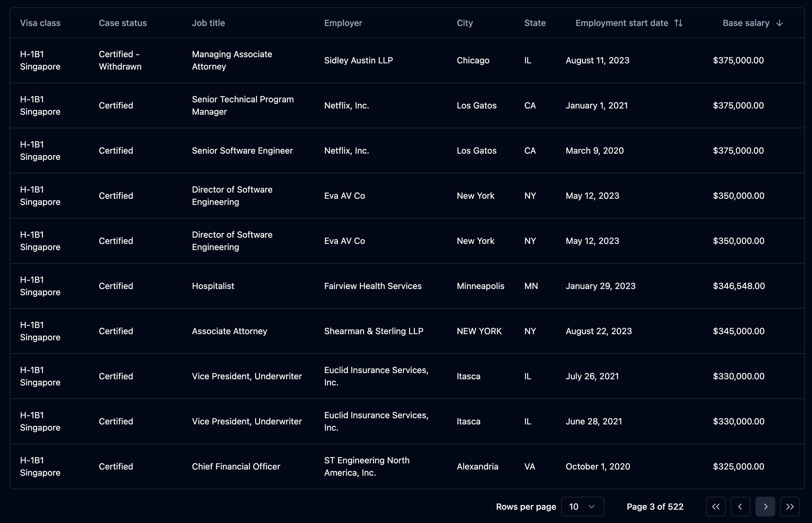Click March 9, 2020 date cell

[x=595, y=151]
